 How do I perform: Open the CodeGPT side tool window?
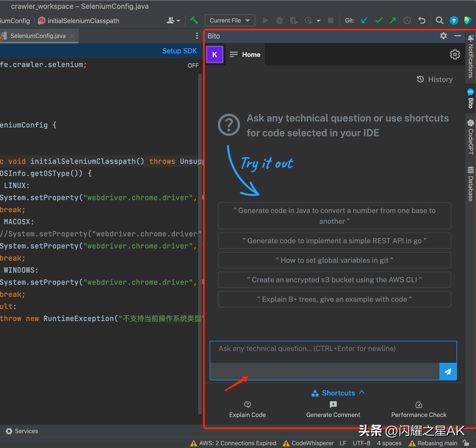(x=471, y=137)
